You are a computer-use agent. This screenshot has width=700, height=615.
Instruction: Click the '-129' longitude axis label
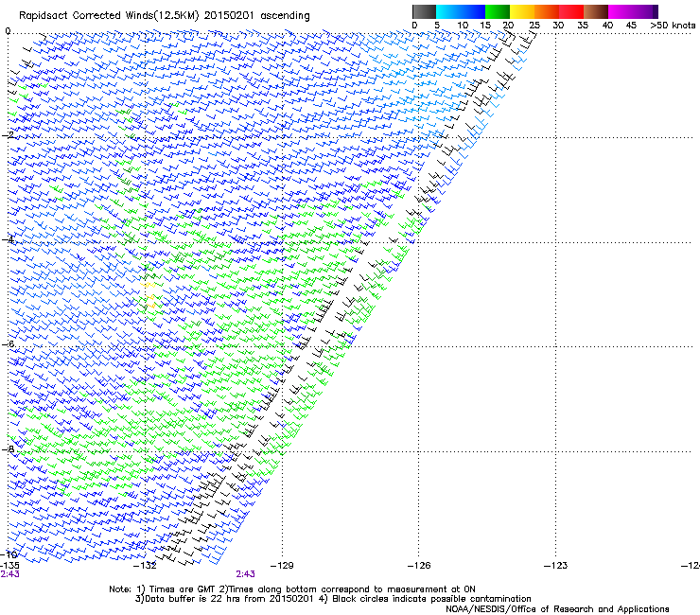[282, 566]
